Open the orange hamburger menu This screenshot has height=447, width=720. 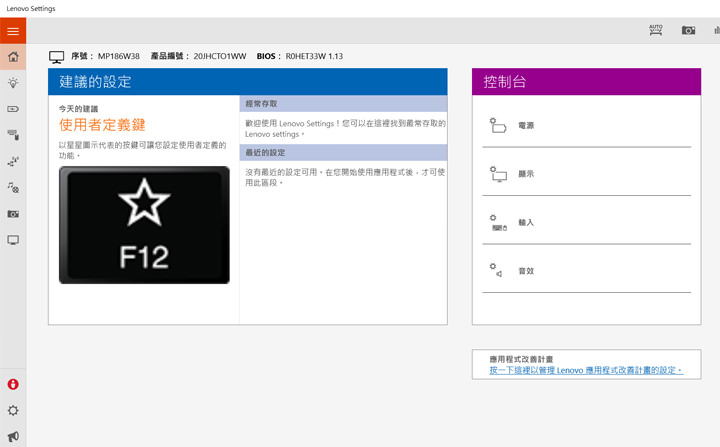click(x=13, y=31)
